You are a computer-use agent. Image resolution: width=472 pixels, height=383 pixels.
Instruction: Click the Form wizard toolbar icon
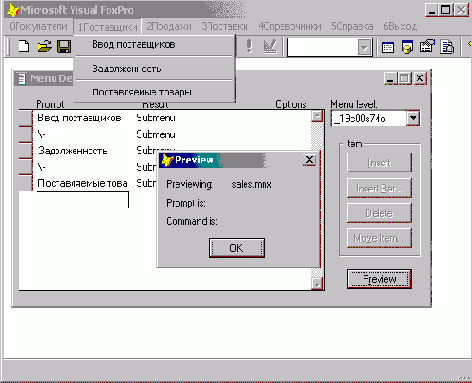[x=427, y=46]
